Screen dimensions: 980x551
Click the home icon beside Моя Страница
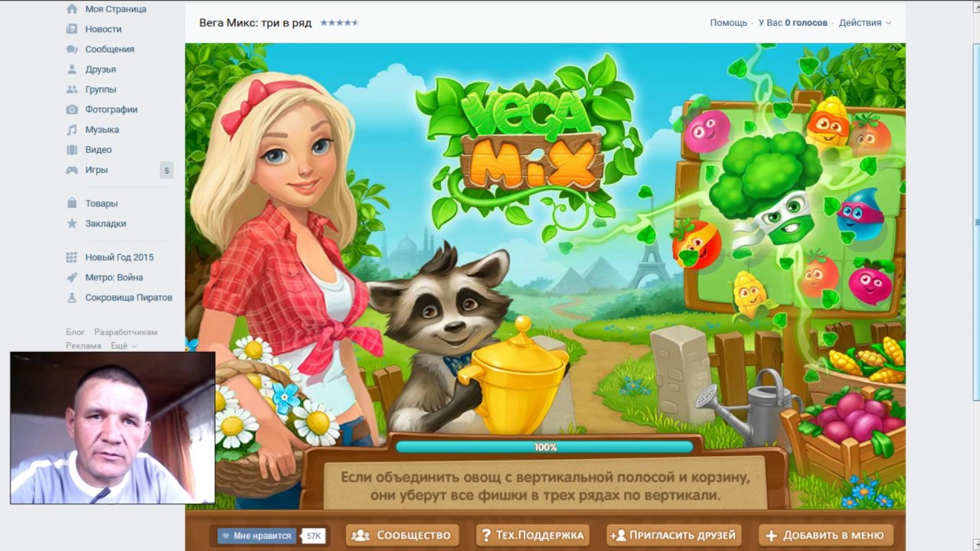tap(72, 9)
